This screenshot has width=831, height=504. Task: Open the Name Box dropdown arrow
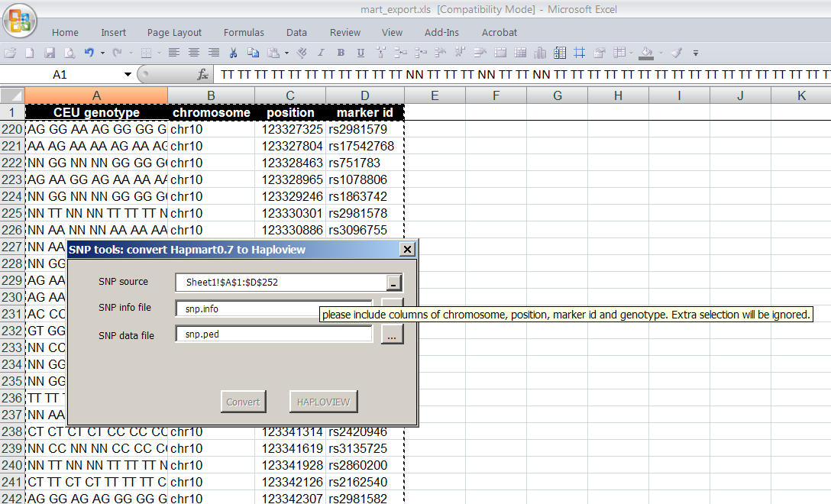pos(128,75)
